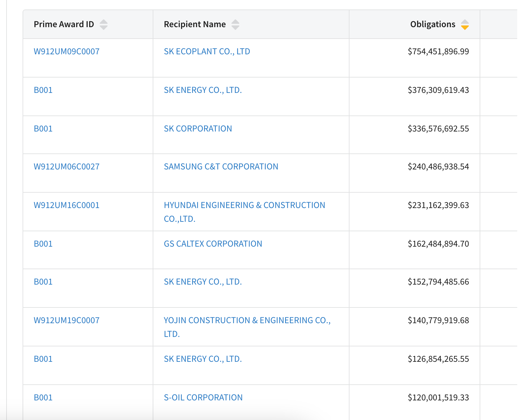Open YOJIN CONSTRUCTION & ENGINEERING recipient link

(247, 320)
